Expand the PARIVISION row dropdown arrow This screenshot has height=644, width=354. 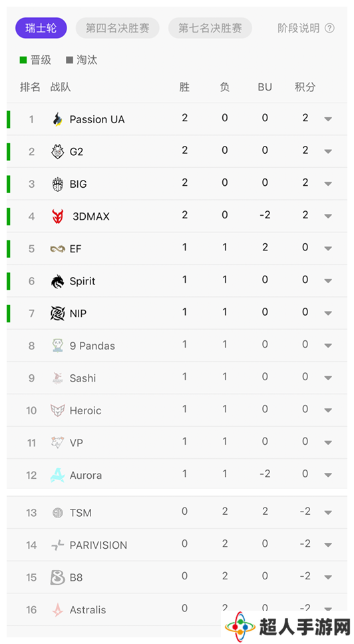point(328,545)
